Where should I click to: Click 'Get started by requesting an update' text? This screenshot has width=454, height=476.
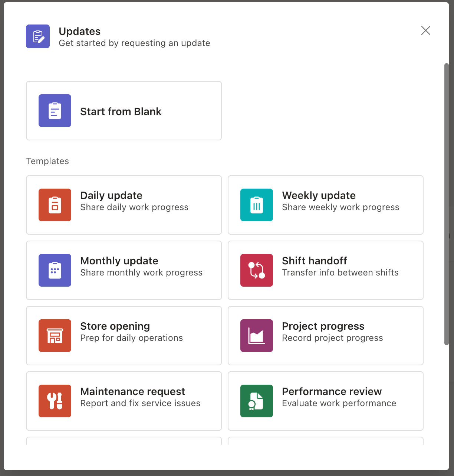[x=134, y=43]
